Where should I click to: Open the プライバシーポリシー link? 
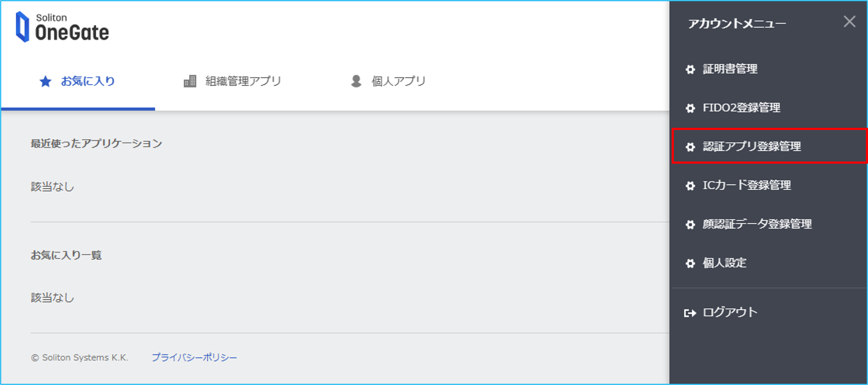(195, 357)
